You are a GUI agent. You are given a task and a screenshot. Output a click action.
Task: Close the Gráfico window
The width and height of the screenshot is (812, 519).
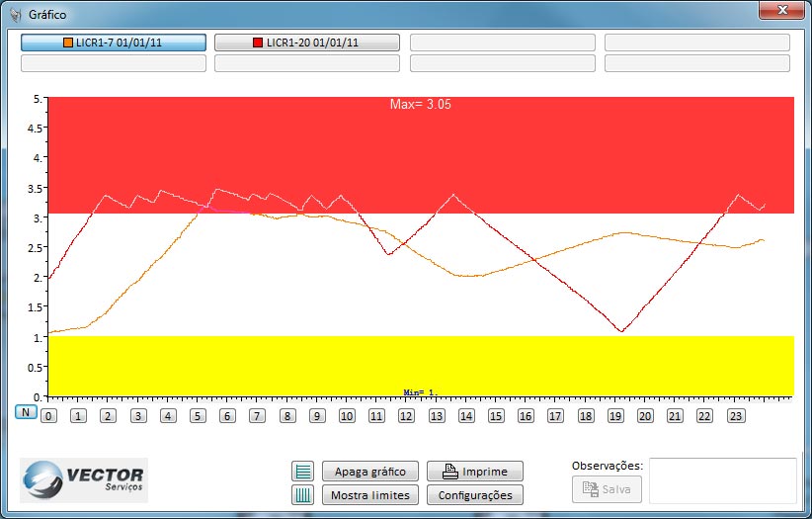(780, 10)
